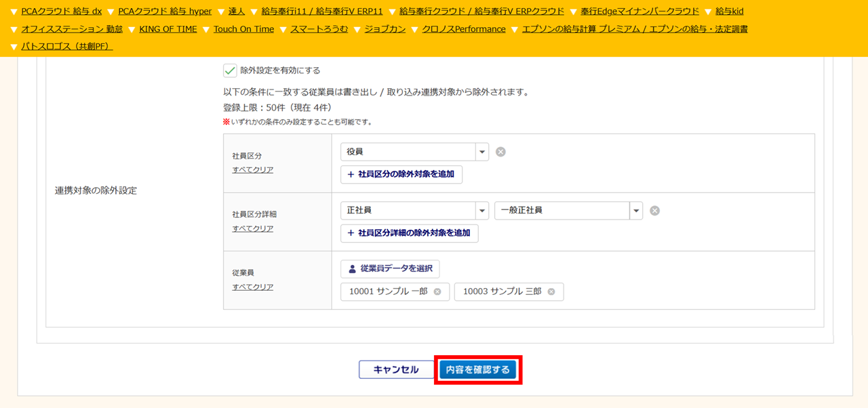The width and height of the screenshot is (868, 408).
Task: Jump to 給与奉行i11 / 給与奉行V ERP11 link
Action: coord(322,12)
